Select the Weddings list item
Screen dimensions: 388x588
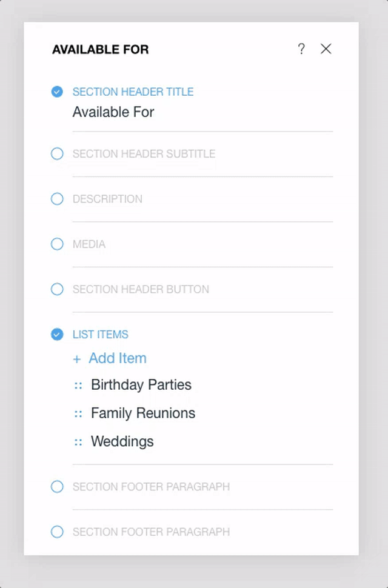(122, 442)
